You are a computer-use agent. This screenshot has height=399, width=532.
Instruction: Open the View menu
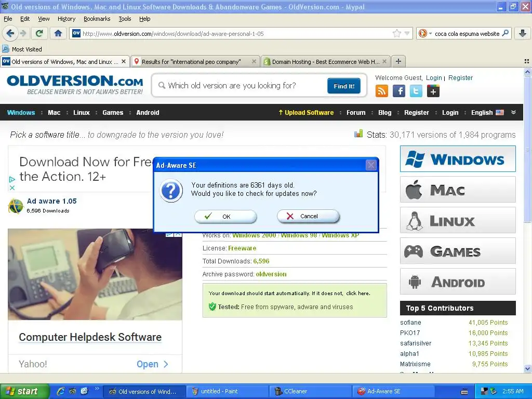(x=44, y=19)
